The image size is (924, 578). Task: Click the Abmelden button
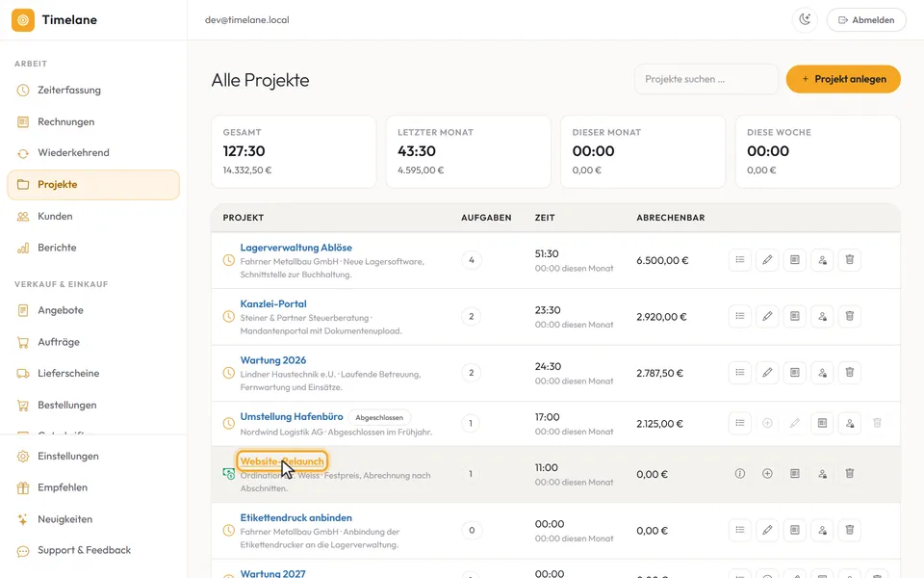tap(866, 20)
